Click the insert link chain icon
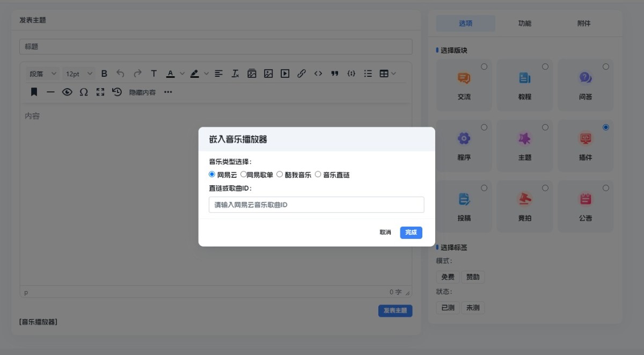This screenshot has width=644, height=355. (302, 74)
